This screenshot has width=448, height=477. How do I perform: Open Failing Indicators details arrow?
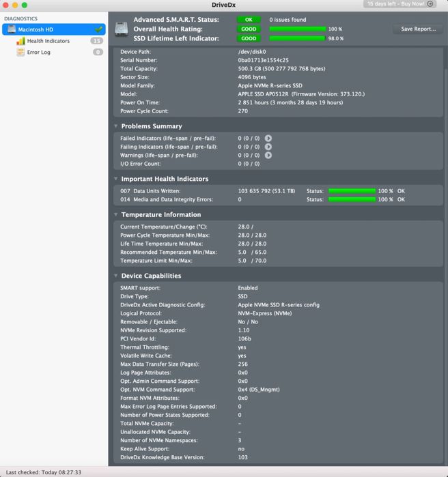[x=268, y=147]
